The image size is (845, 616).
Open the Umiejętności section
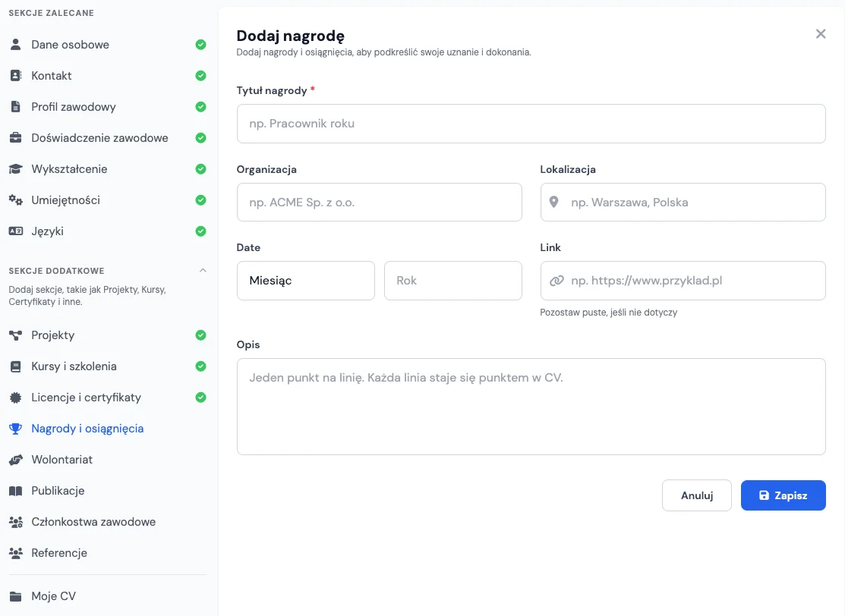(107, 200)
